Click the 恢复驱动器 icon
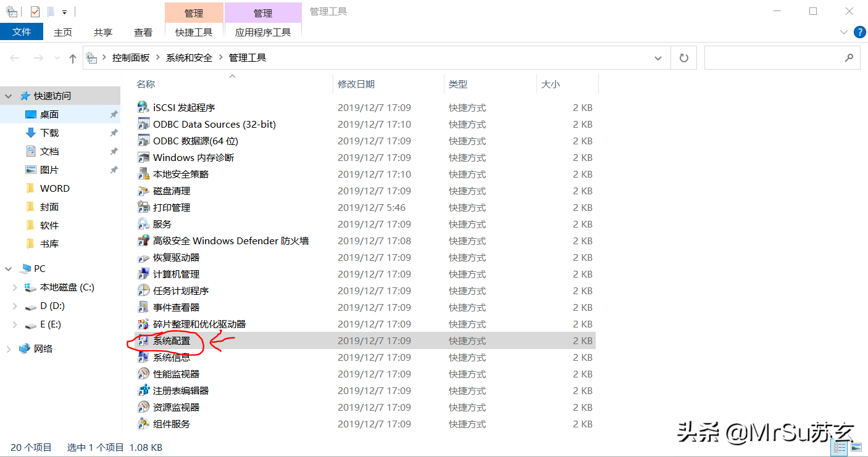Viewport: 868px width, 457px height. [x=143, y=257]
